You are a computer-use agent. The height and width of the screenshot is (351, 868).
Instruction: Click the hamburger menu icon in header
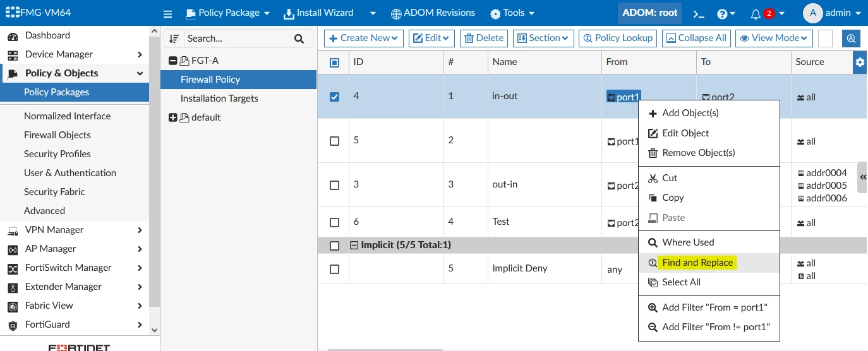click(x=167, y=13)
